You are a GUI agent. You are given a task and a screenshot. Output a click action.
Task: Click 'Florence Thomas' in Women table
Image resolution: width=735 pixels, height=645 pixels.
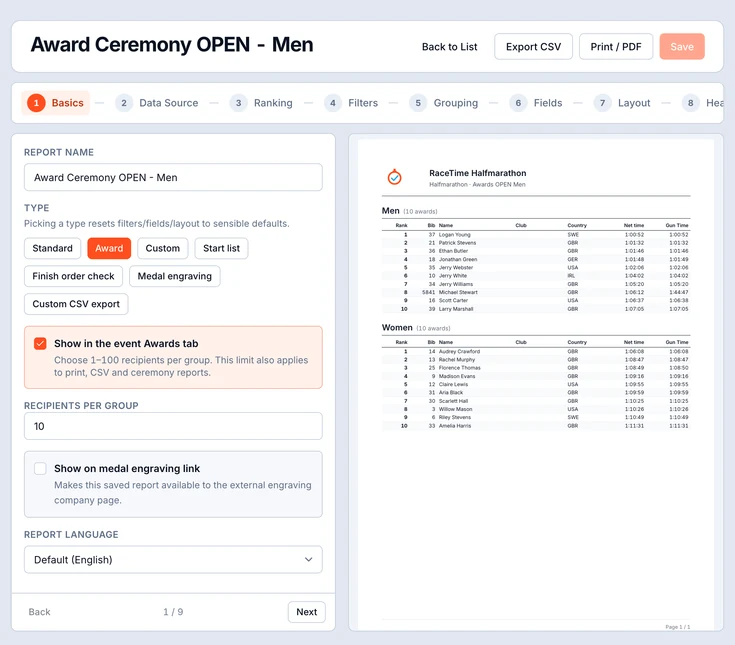pos(459,368)
